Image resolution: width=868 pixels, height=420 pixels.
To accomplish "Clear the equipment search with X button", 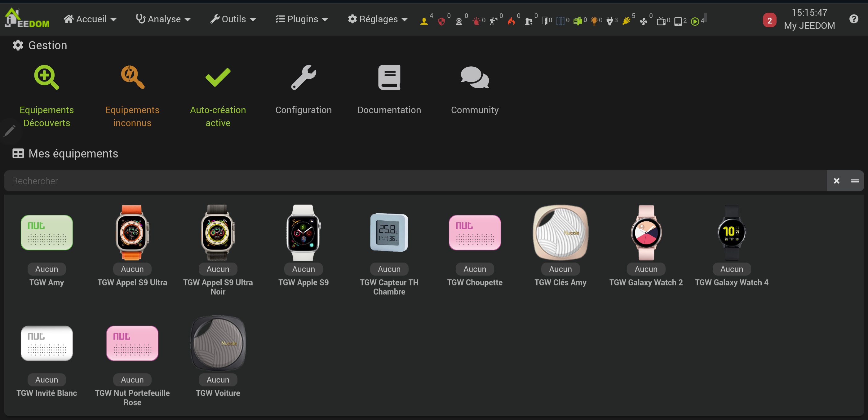I will [x=836, y=181].
